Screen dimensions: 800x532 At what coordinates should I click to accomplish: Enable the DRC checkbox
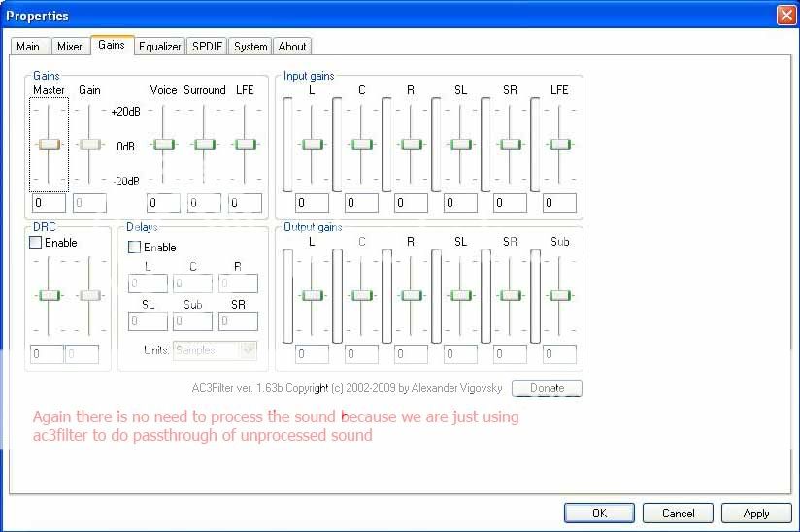pyautogui.click(x=36, y=243)
